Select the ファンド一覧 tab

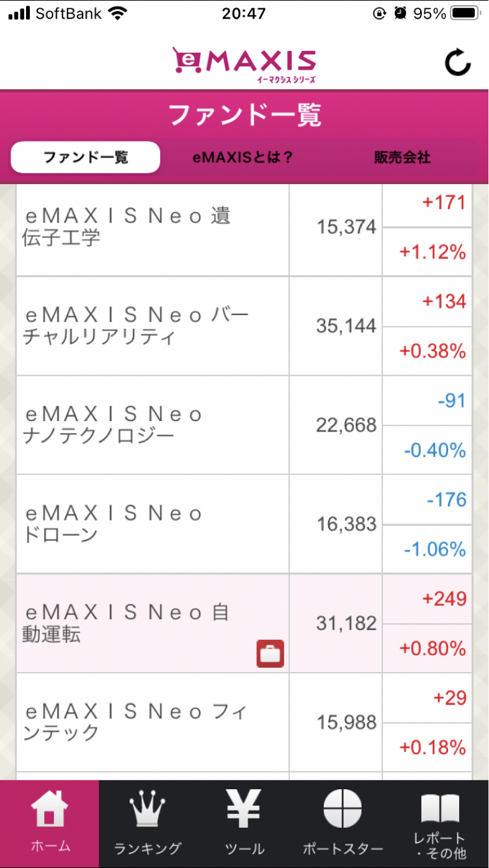click(86, 157)
